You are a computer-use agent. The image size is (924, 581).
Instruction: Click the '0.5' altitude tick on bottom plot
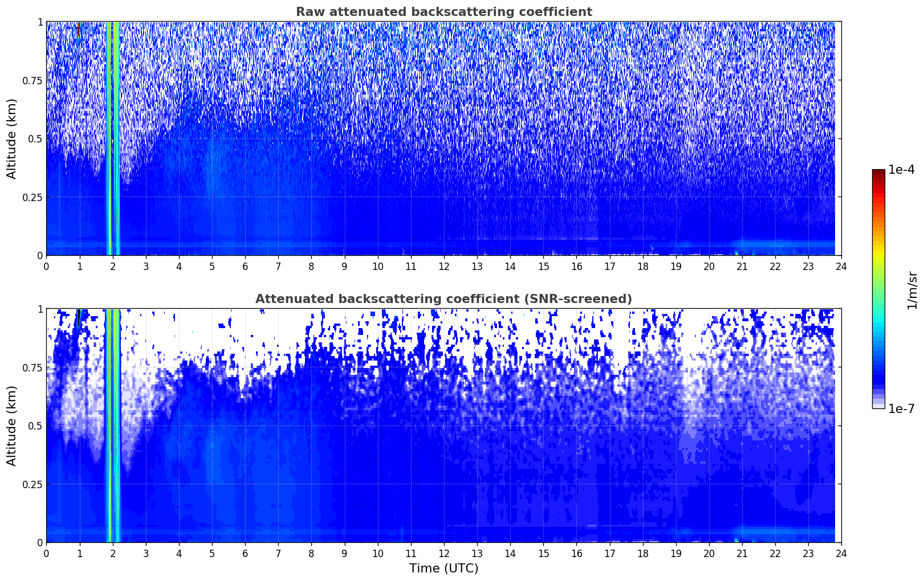(35, 425)
